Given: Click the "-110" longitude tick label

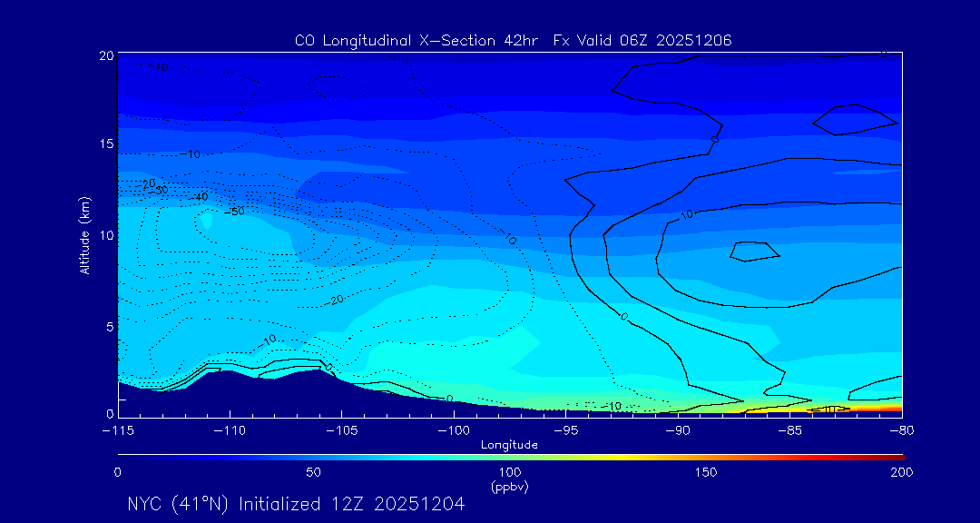Looking at the screenshot, I should tap(230, 430).
